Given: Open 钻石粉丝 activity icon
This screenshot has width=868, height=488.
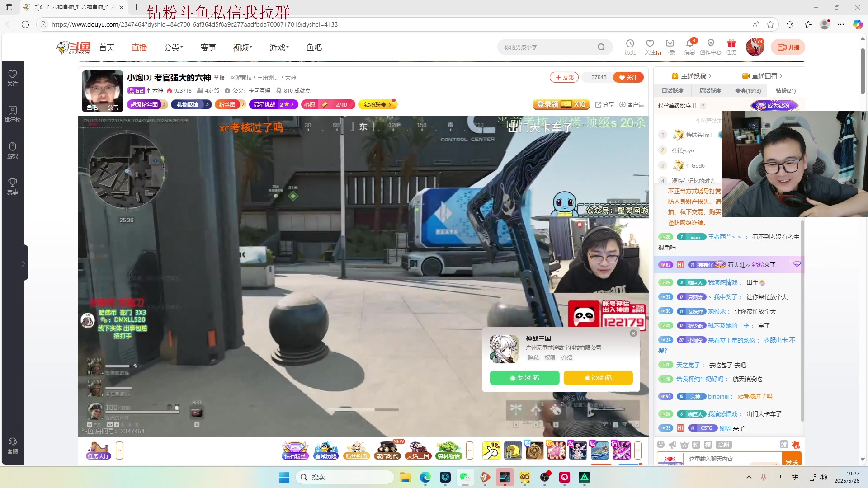Looking at the screenshot, I should coord(295,450).
